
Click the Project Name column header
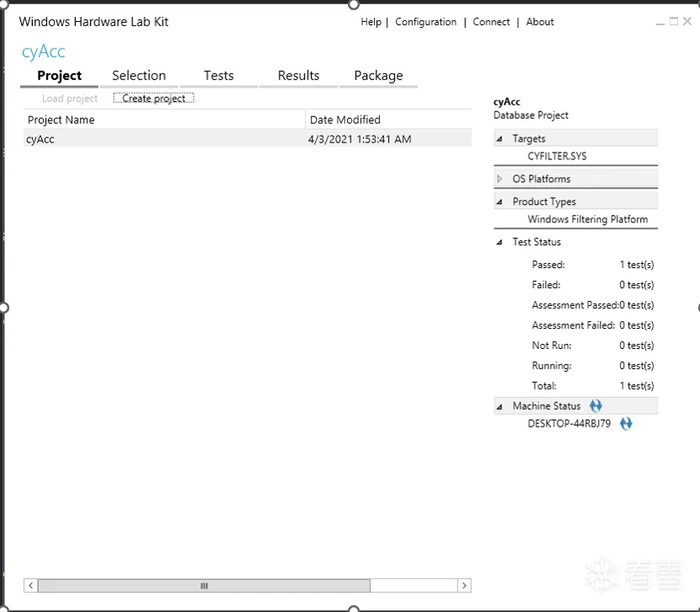pos(164,120)
